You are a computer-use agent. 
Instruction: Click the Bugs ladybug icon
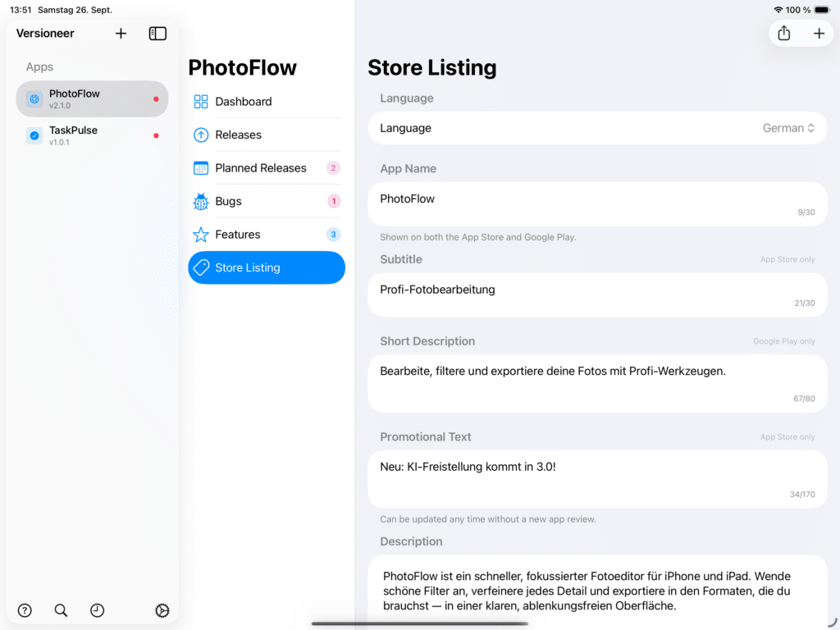click(x=201, y=202)
